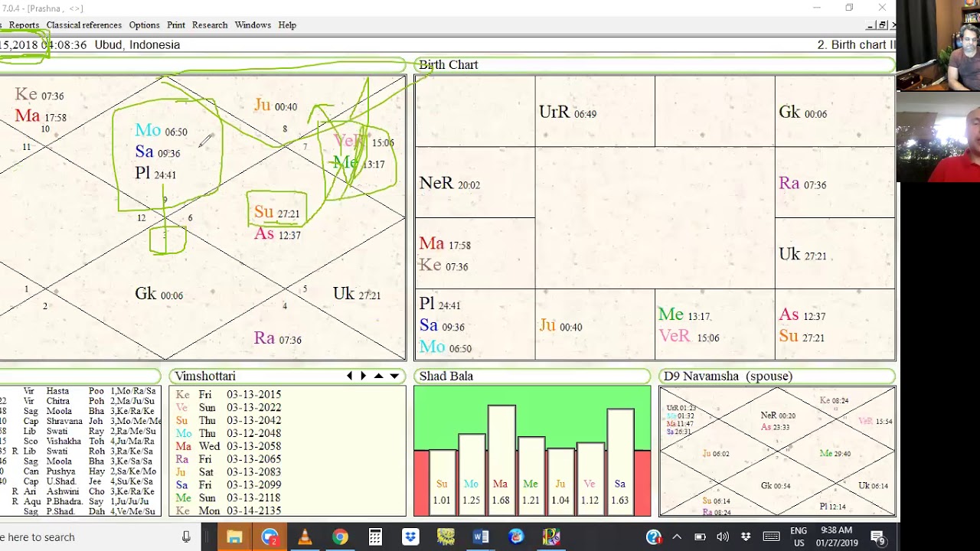The width and height of the screenshot is (980, 551).
Task: Open Dropbox from the taskbar
Action: tap(410, 537)
